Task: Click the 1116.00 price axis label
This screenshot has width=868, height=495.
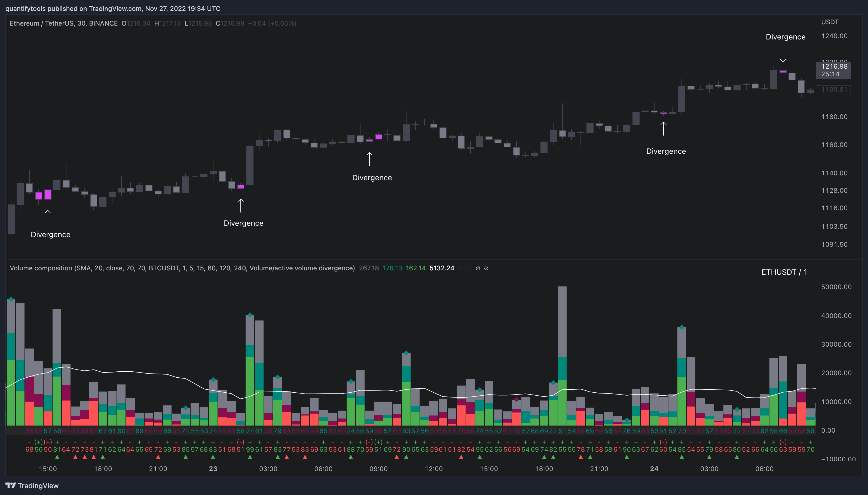Action: (834, 208)
